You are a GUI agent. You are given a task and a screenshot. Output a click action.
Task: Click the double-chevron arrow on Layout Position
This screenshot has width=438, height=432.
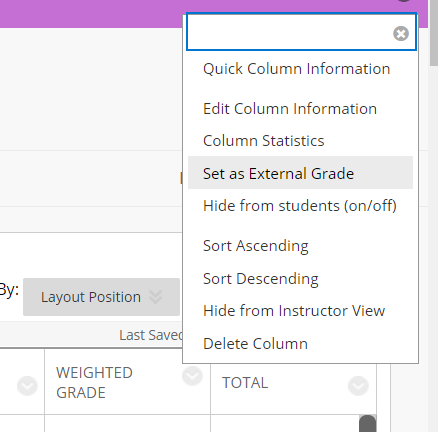point(155,297)
